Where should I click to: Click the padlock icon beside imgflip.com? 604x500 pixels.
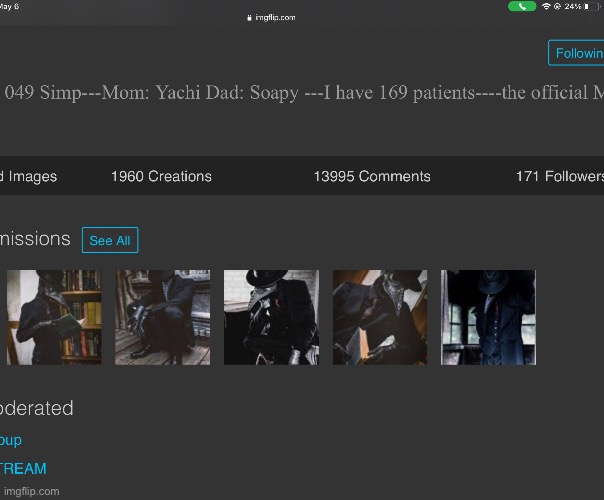[249, 17]
